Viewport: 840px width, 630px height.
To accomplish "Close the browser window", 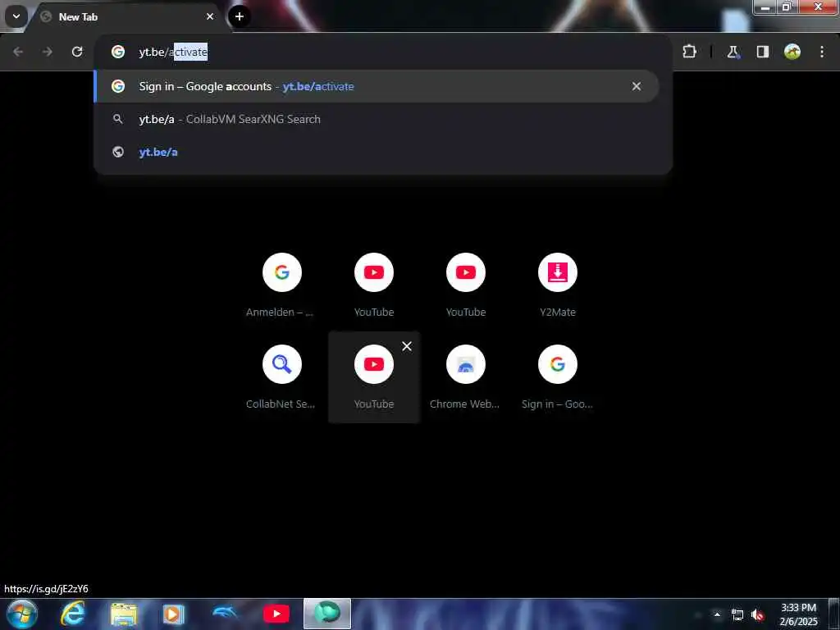I will click(818, 7).
